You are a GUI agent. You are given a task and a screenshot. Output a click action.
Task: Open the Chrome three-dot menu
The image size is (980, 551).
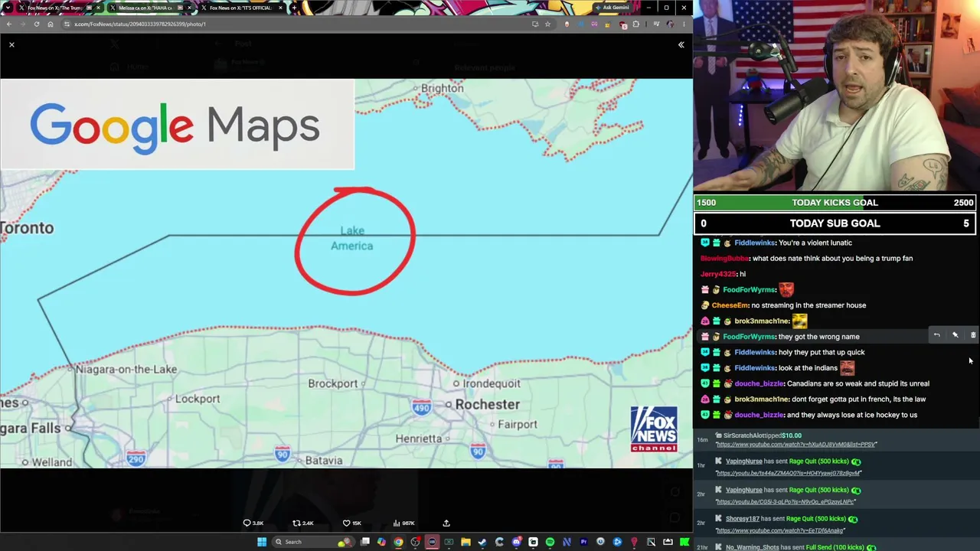point(684,24)
